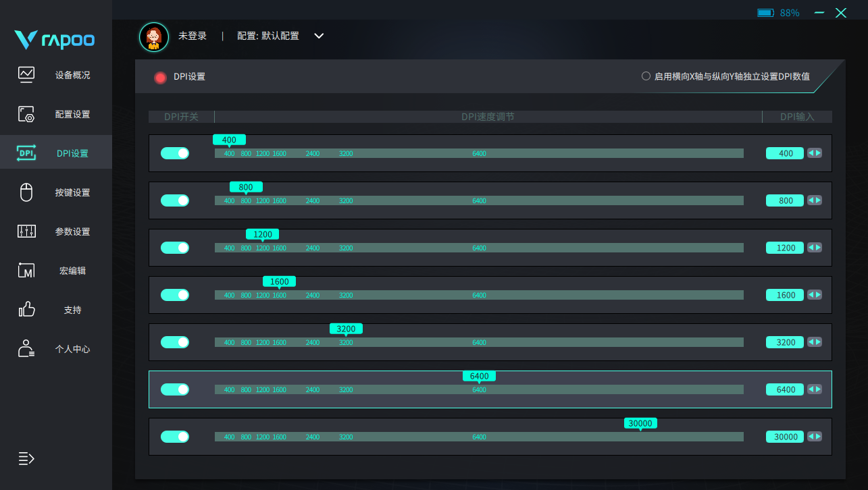Click the 400 slider handle in first row
Screen dimensions: 868x490
tap(230, 140)
